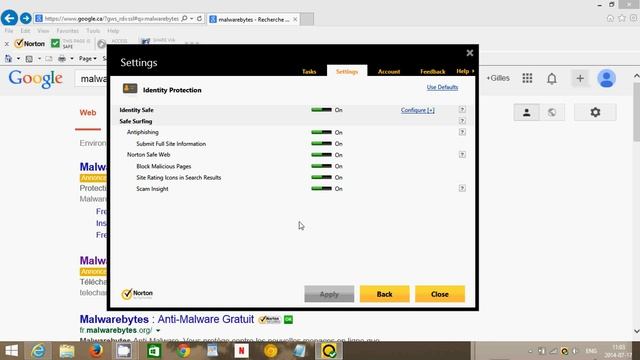
Task: Toggle Antiphishing switch
Action: click(321, 132)
